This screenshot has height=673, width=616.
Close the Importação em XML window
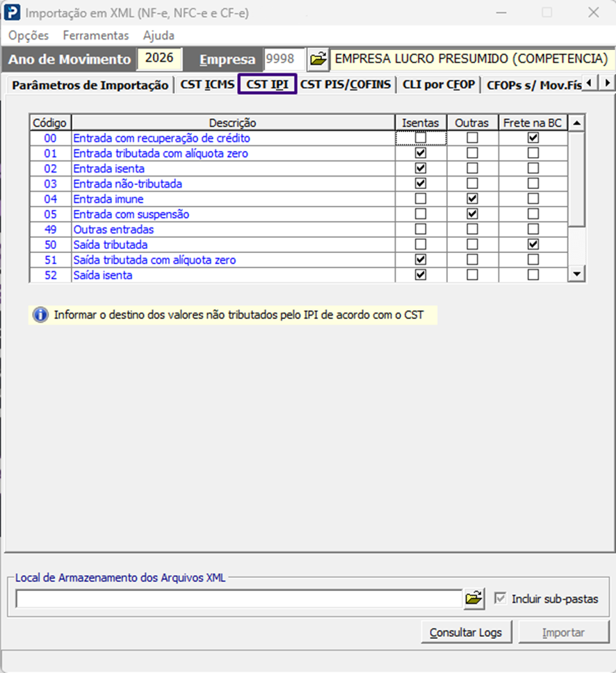594,13
